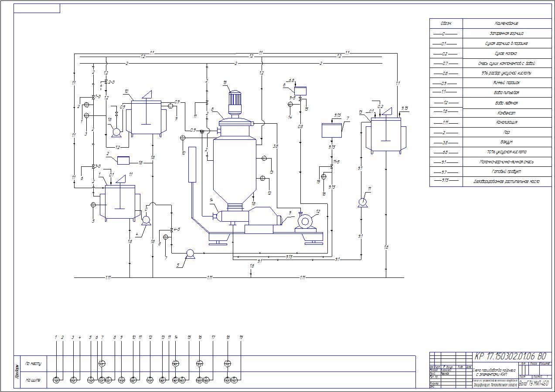555x392 pixels.
Task: Click valve 11-5 below oil tank 7
Action: (x=332, y=166)
